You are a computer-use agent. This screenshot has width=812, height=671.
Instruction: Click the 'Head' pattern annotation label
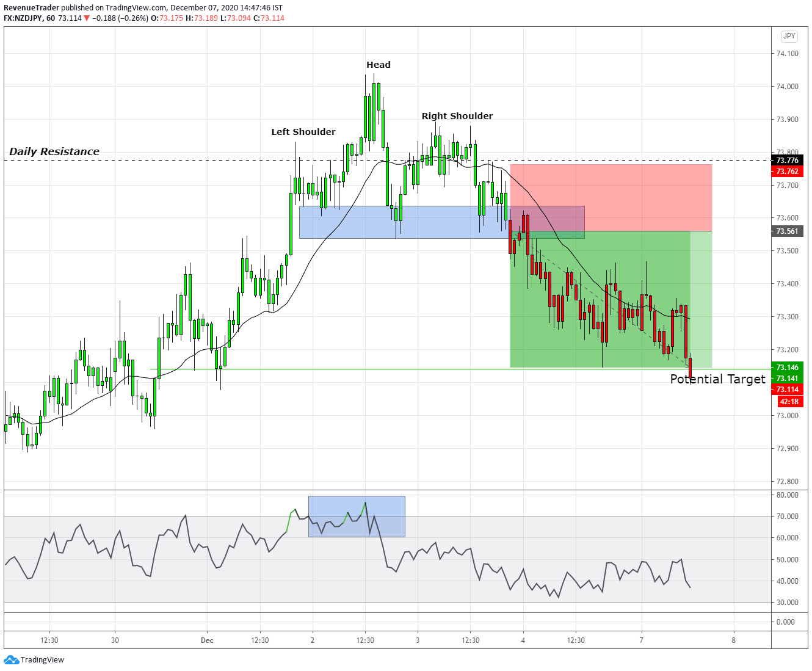point(379,65)
